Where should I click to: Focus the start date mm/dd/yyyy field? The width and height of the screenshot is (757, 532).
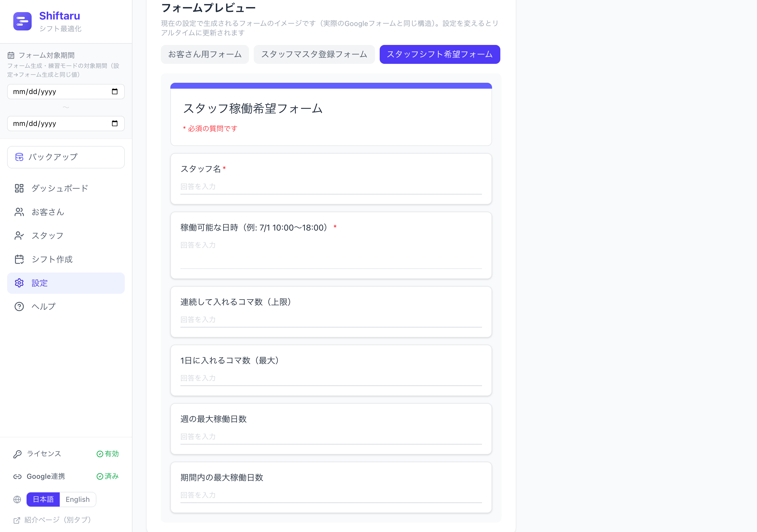coord(66,92)
